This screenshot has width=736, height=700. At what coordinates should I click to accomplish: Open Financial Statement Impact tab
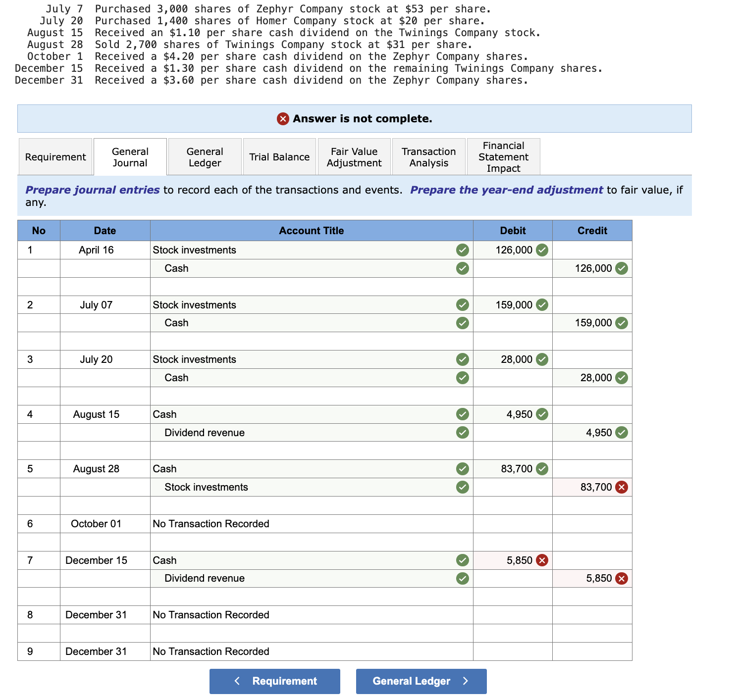pos(504,157)
